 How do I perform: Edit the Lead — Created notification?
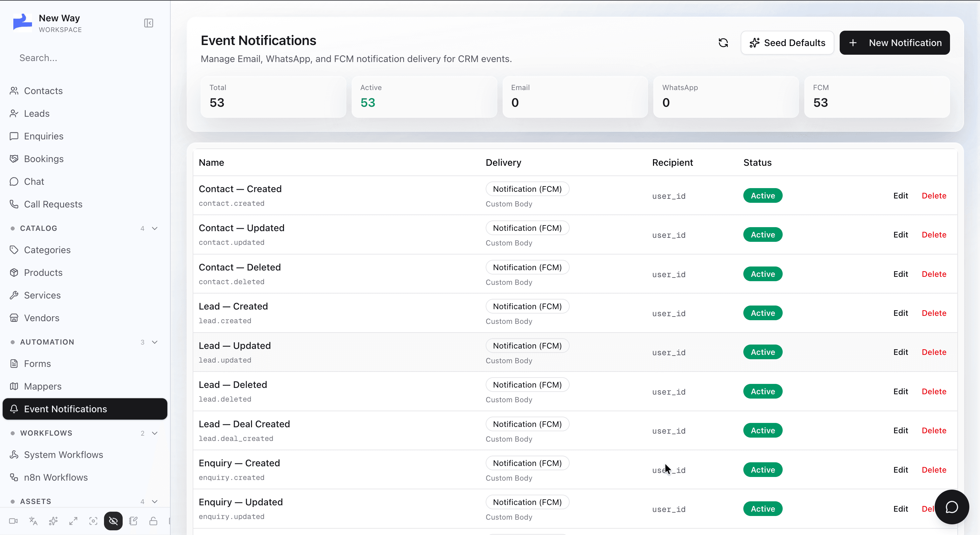(900, 313)
